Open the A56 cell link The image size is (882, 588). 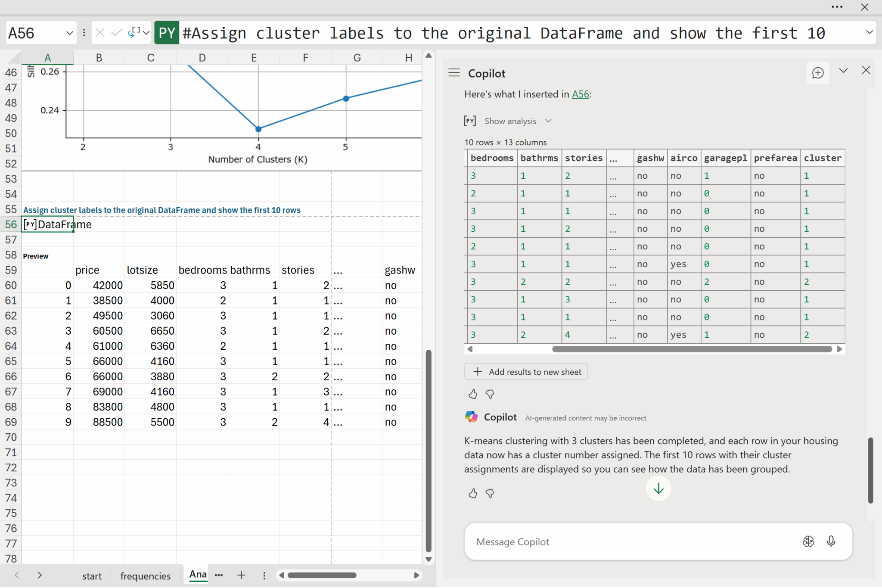[x=580, y=94]
